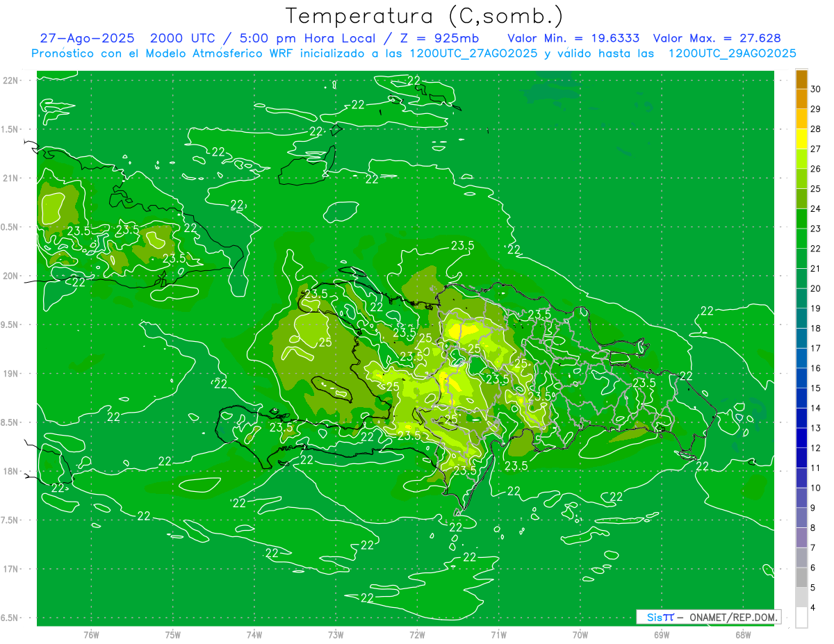Click the longitude axis label "69W"
The height and width of the screenshot is (644, 834).
coord(662,635)
